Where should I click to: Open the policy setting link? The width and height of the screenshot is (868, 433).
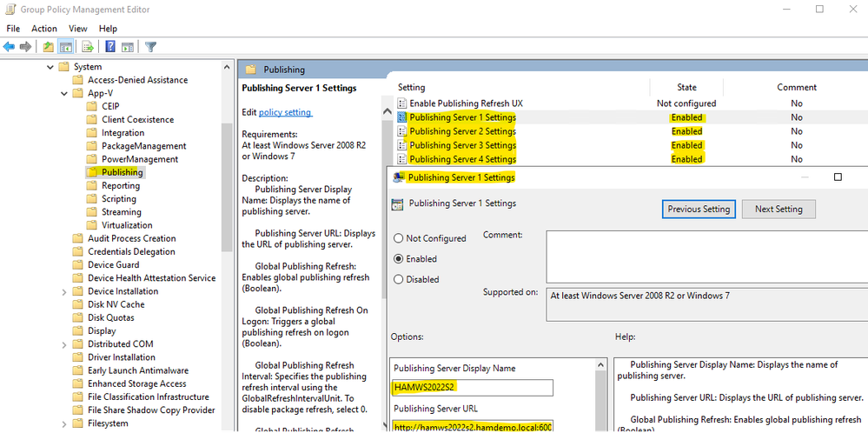286,112
